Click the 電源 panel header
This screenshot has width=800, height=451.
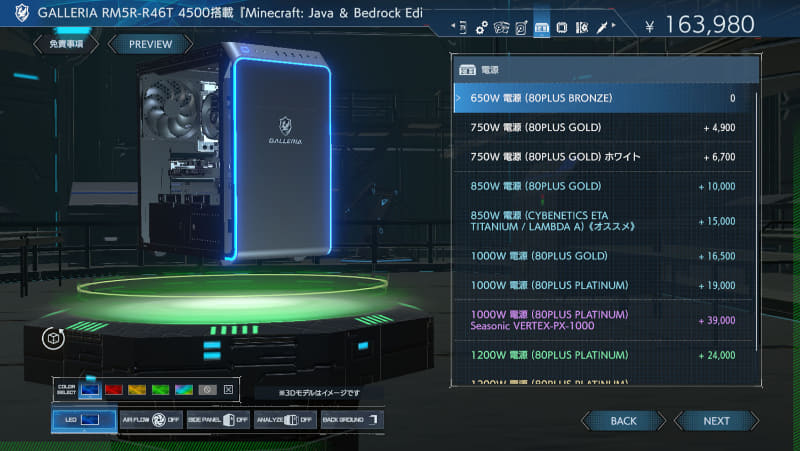pos(606,69)
